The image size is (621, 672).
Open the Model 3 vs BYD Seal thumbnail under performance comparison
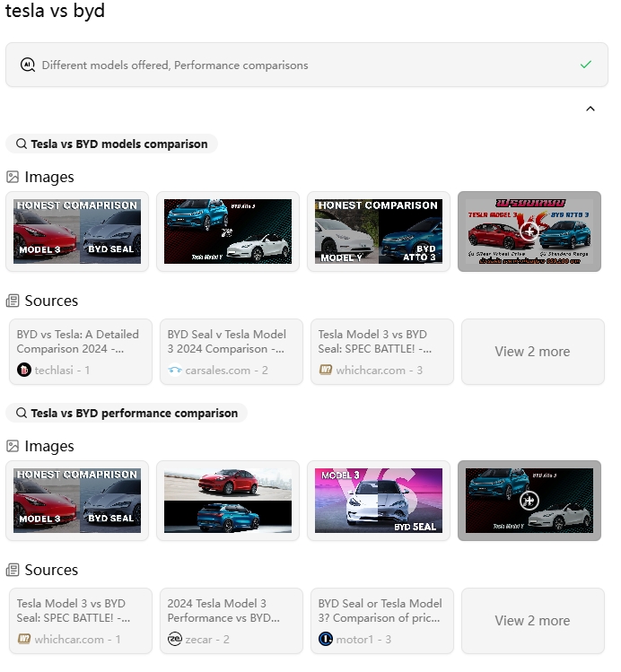[x=77, y=501]
